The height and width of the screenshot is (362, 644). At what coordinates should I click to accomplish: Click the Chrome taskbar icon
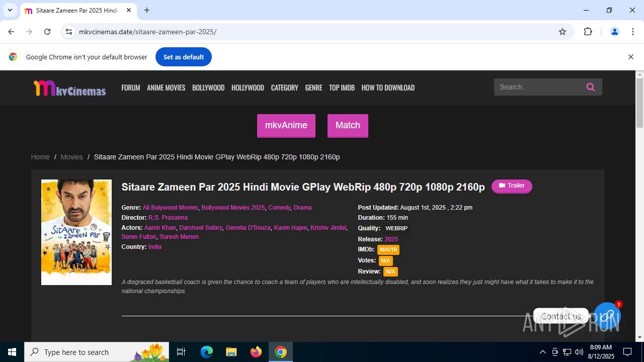click(281, 352)
